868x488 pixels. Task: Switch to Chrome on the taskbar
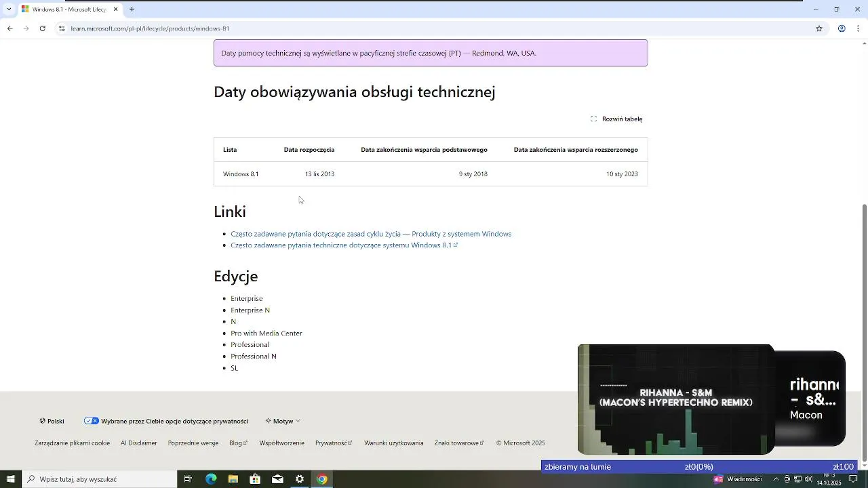pos(321,479)
